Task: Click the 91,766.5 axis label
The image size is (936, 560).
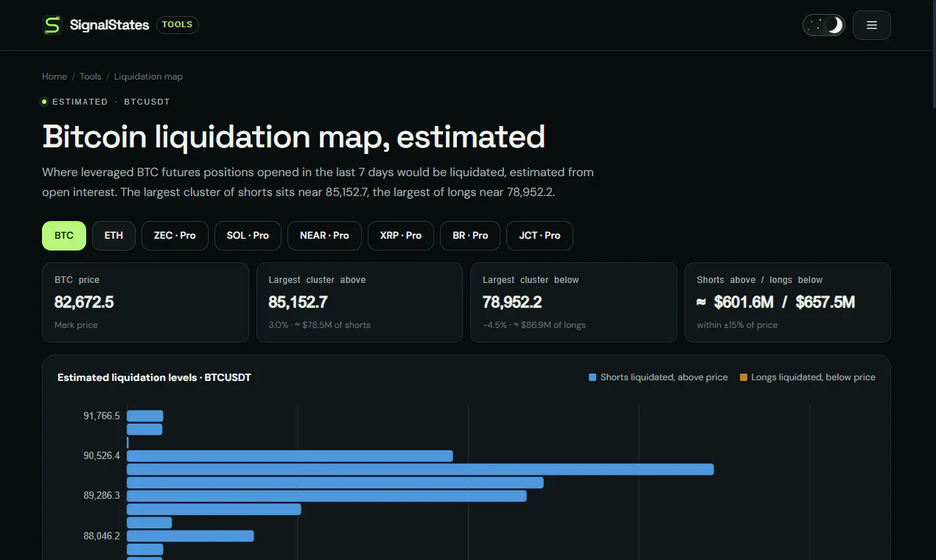Action: [102, 416]
